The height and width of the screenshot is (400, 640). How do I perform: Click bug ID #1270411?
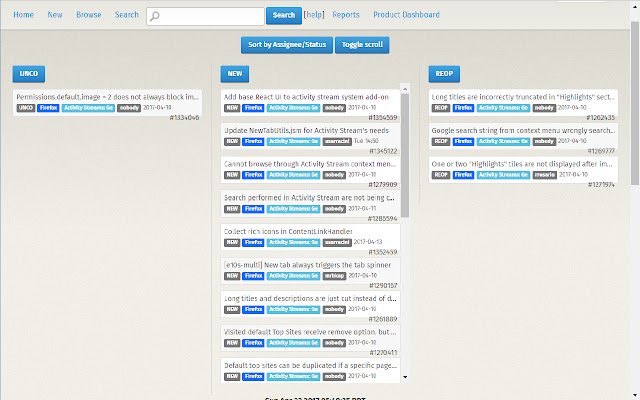click(x=383, y=352)
